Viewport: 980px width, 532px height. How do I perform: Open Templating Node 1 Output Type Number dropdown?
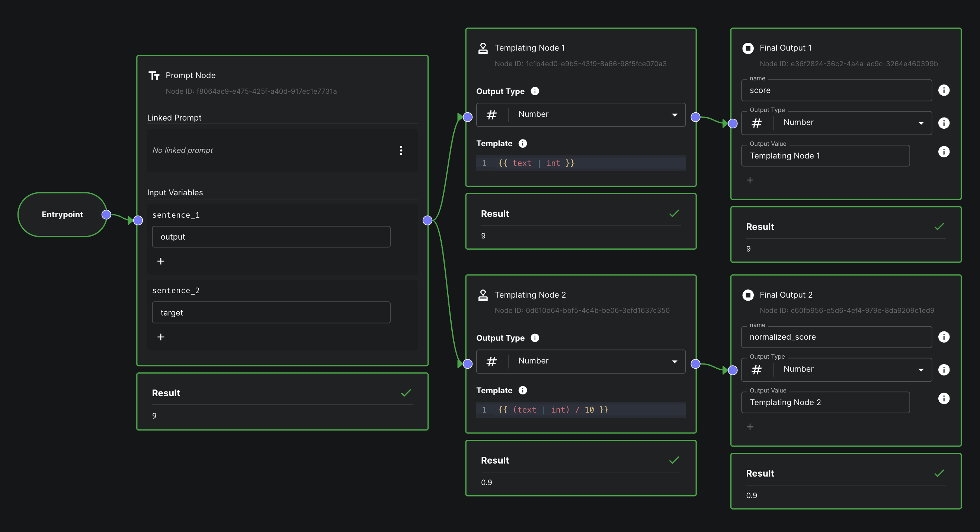pos(580,115)
